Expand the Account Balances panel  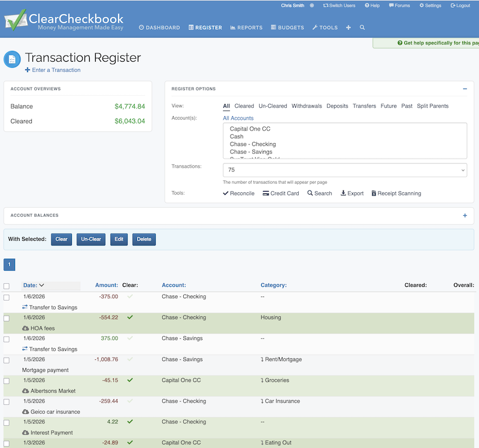(465, 216)
